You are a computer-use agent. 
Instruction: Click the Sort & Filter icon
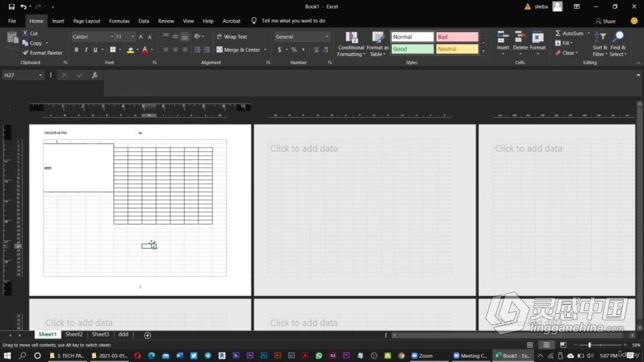click(x=600, y=38)
